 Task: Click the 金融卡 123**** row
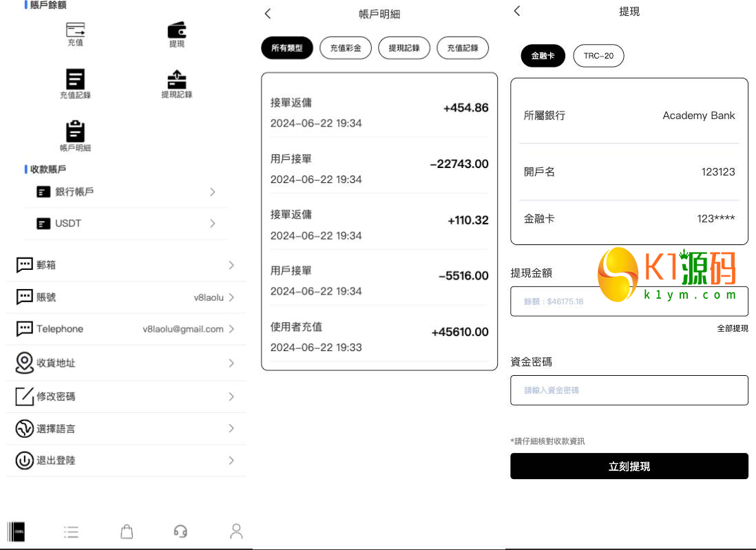[x=629, y=219]
